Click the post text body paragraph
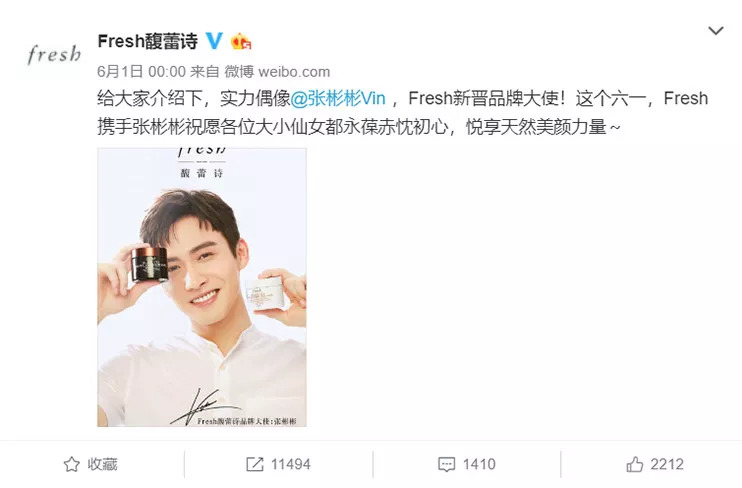 coord(403,113)
